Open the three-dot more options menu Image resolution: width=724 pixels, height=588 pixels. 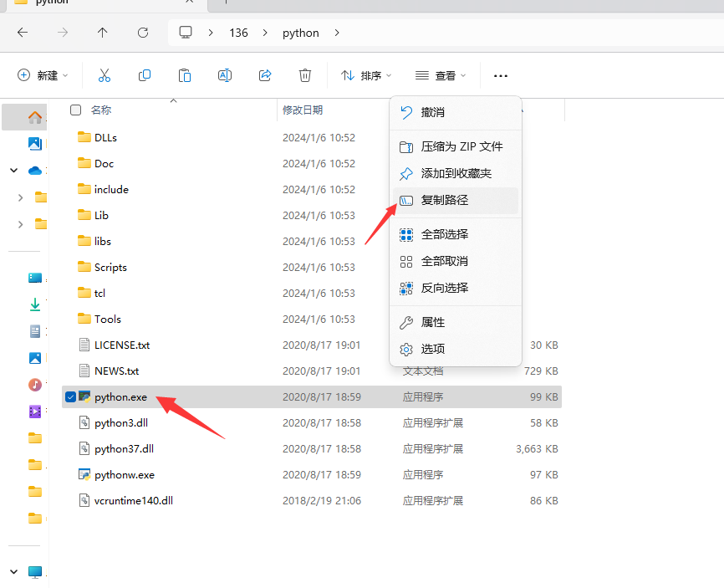click(501, 76)
